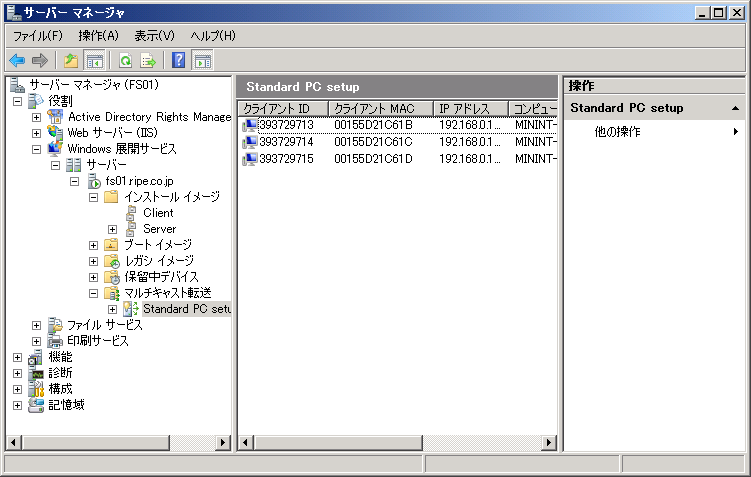Open Help via blue question-mark icon

point(179,60)
